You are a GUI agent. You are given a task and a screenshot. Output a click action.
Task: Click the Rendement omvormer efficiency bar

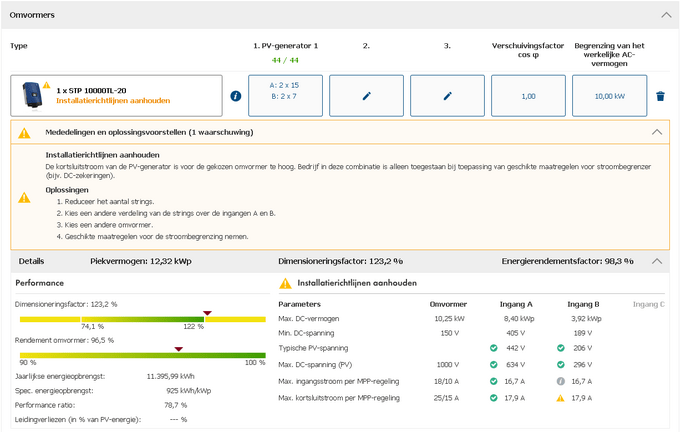(x=141, y=354)
